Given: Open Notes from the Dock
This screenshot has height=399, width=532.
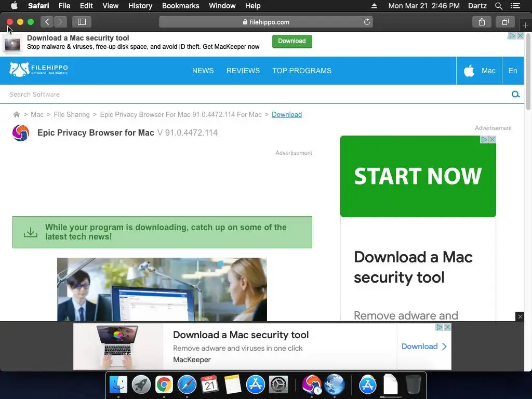Looking at the screenshot, I should coord(232,385).
